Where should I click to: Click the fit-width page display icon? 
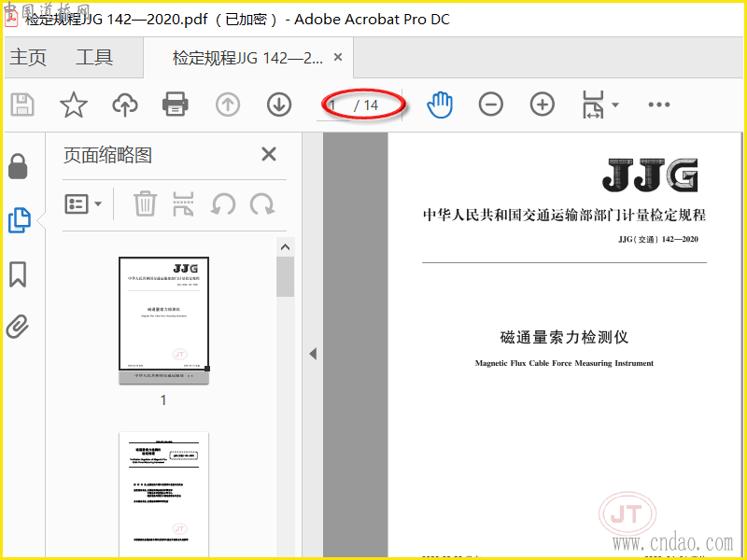click(x=593, y=105)
